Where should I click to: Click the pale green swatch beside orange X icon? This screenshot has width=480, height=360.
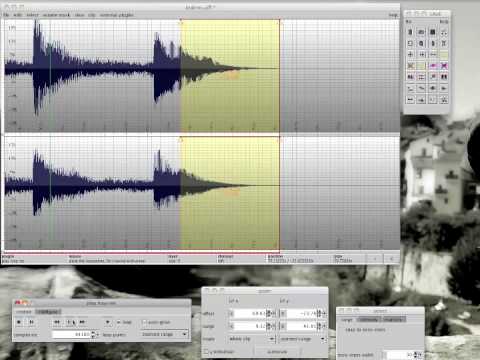(x=422, y=66)
